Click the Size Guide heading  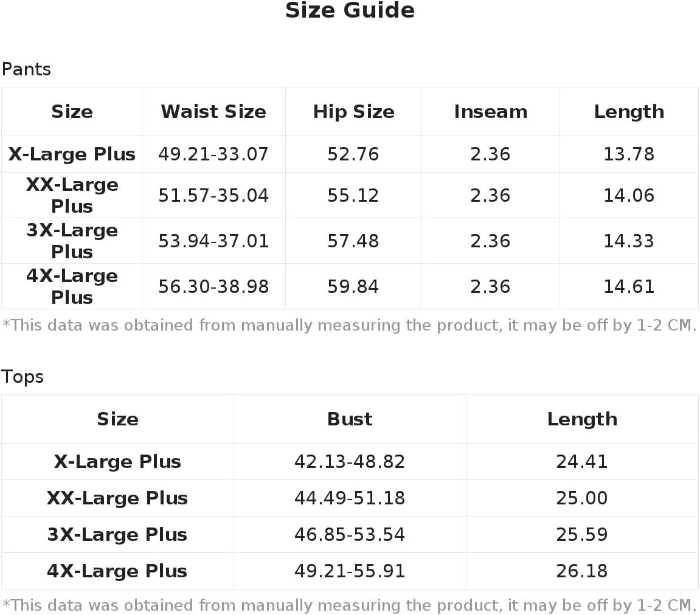pos(350,10)
